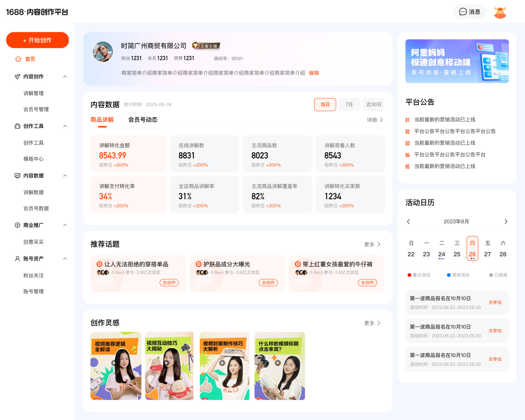Switch to 近30日 statistics view
This screenshot has height=420, width=525.
click(373, 104)
